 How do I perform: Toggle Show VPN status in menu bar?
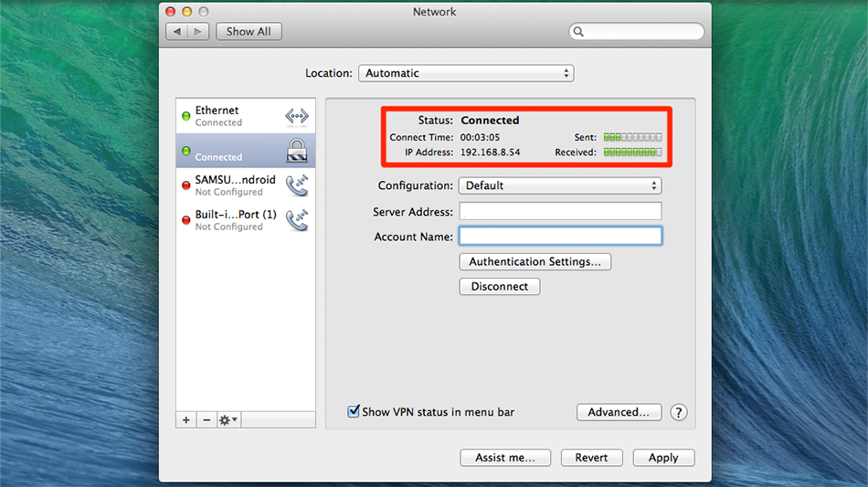point(354,412)
